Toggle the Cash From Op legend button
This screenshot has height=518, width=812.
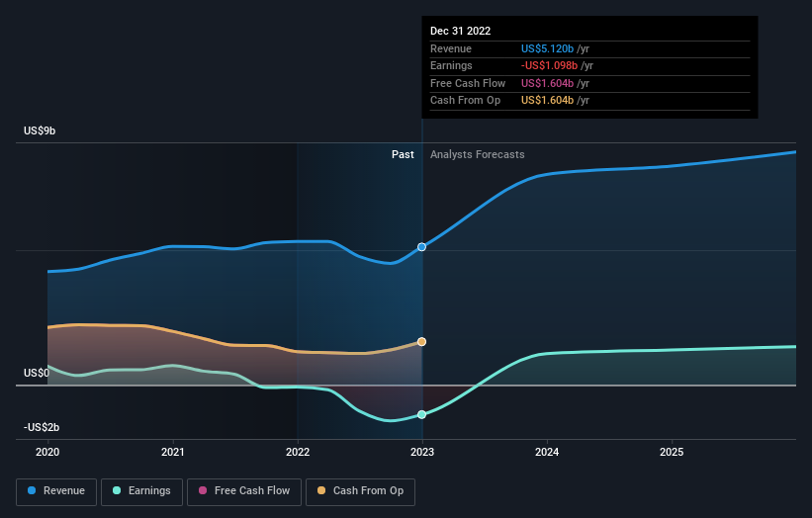360,491
